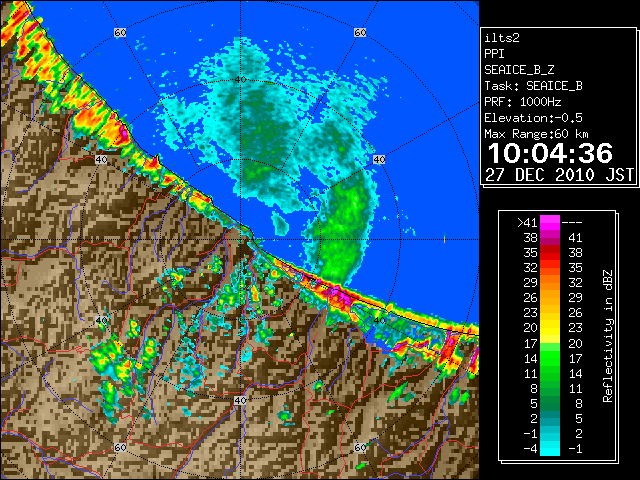The height and width of the screenshot is (480, 640).
Task: Select the "Elevation:-0.5" text
Action: (x=533, y=118)
